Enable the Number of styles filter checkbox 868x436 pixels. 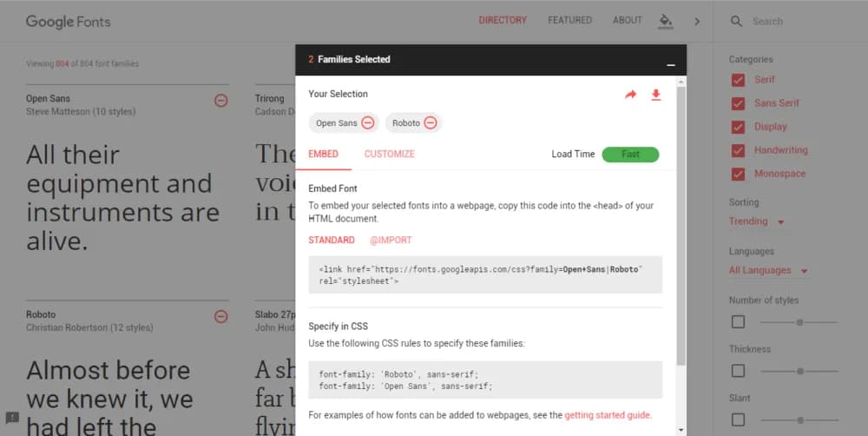coord(738,322)
